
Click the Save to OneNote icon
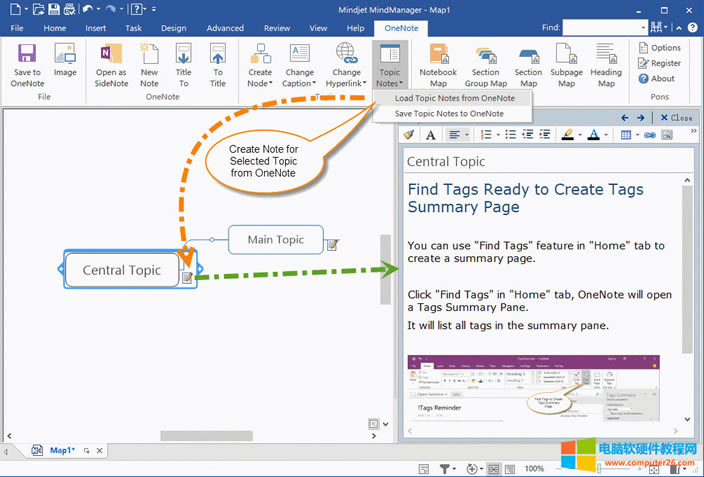[27, 64]
